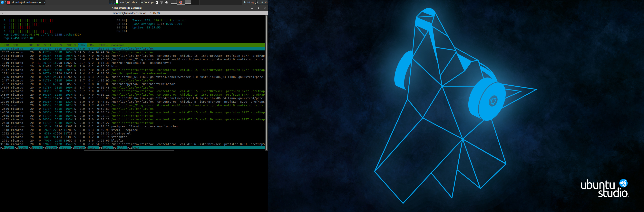Click the terminal taskbar window icon
Viewport: 644px width, 212px height.
[9, 2]
